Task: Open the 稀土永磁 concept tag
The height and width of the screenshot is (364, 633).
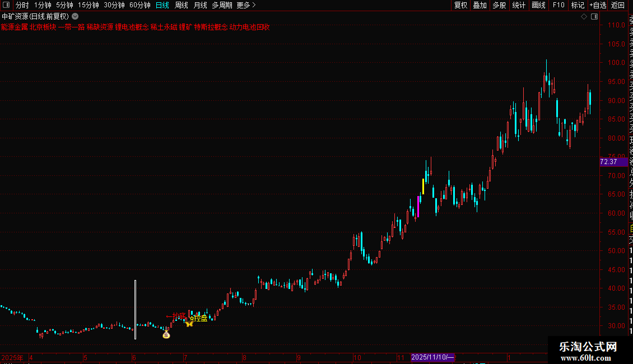Action: tap(164, 27)
